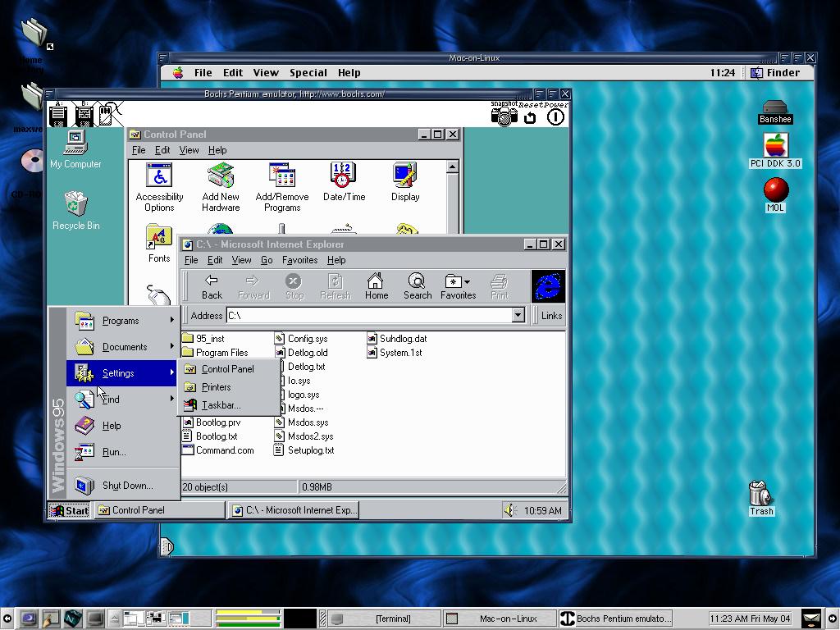Click Run... in the Start menu
Screen dimensions: 840x630
(123, 452)
